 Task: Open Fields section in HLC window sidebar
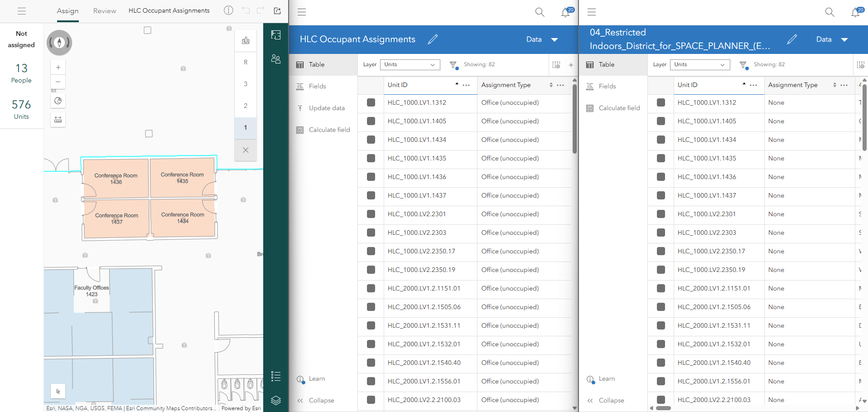pos(323,86)
